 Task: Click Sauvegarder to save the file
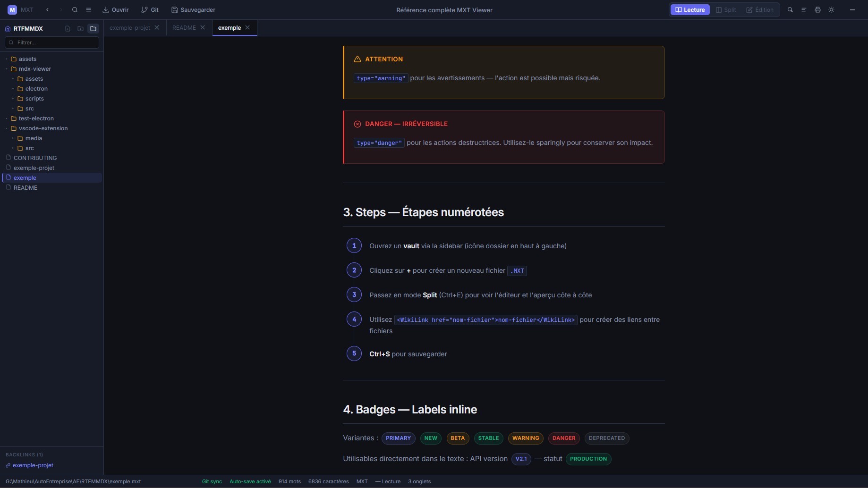click(193, 9)
